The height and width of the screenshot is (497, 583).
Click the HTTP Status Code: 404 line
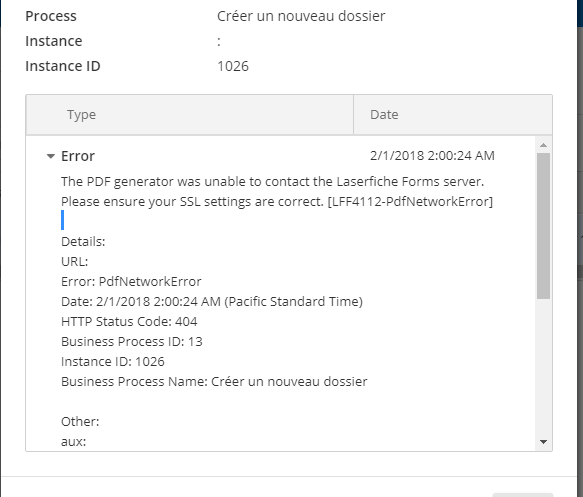click(x=129, y=322)
